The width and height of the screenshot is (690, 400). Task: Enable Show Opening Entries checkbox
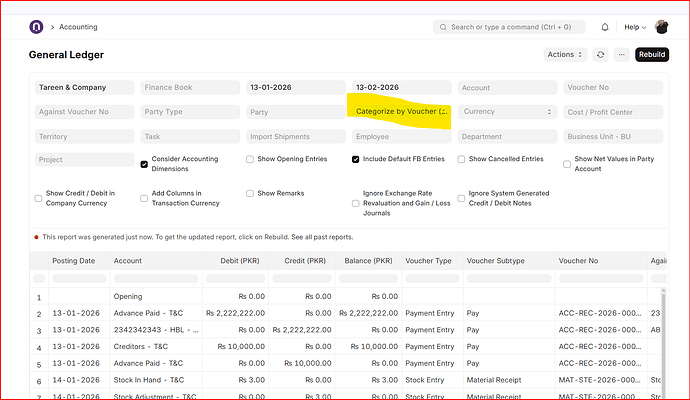(250, 159)
